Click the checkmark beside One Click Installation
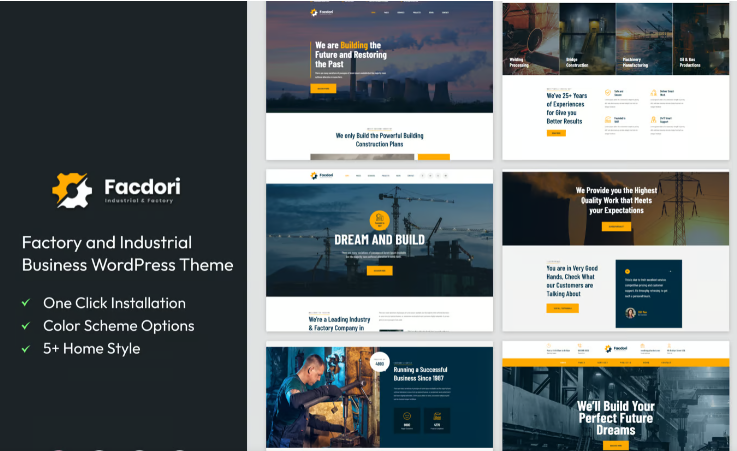Image resolution: width=737 pixels, height=451 pixels. tap(26, 303)
